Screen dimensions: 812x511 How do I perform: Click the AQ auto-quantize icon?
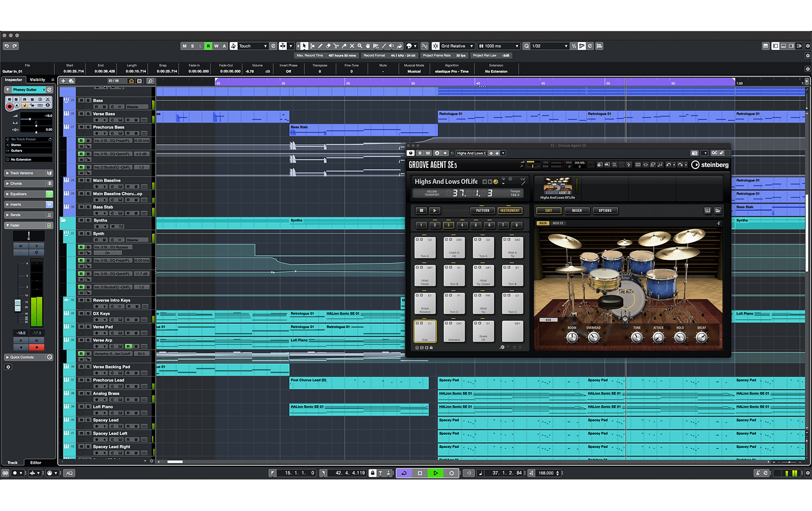(70, 473)
